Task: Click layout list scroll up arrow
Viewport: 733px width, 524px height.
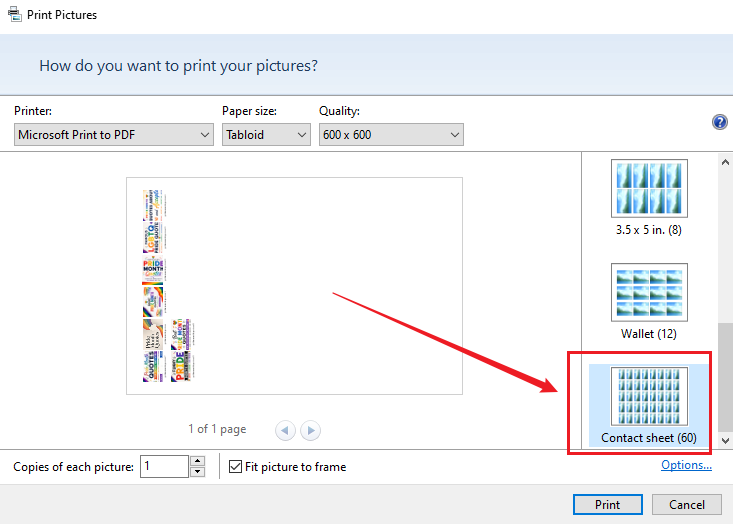Action: [x=725, y=162]
